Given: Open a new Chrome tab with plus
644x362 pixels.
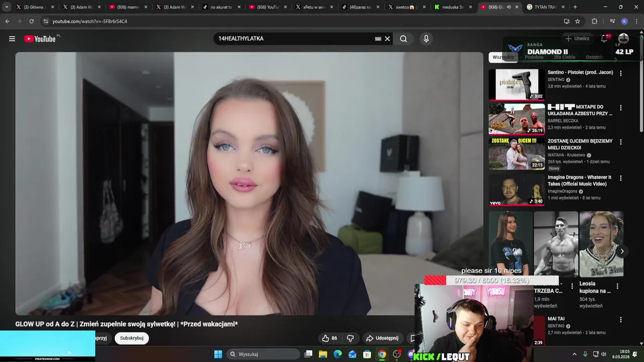Looking at the screenshot, I should [575, 7].
